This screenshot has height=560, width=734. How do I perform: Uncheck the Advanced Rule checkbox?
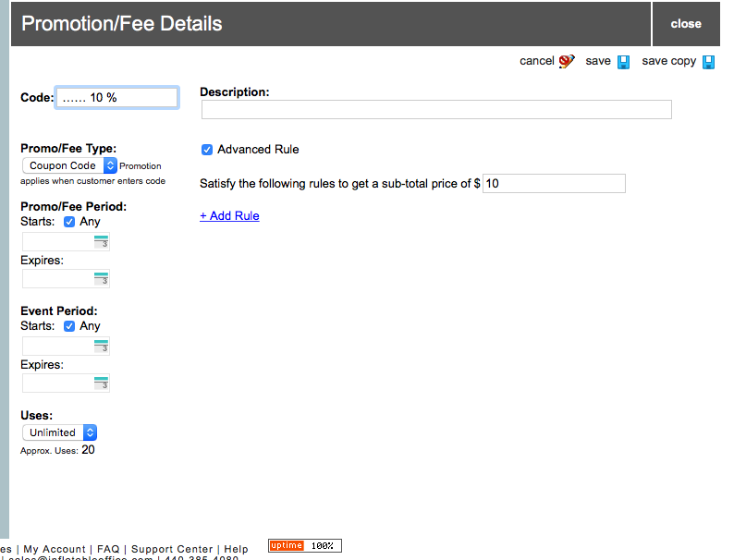[x=207, y=150]
